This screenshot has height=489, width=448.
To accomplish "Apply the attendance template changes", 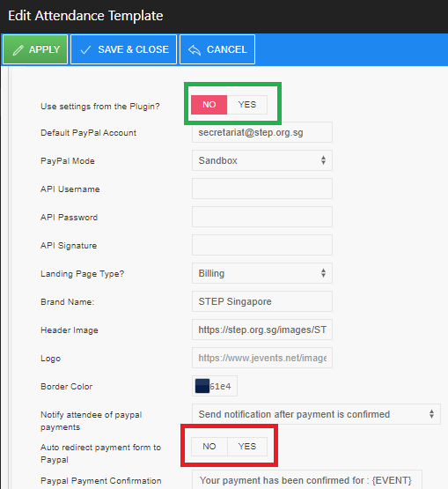I will [35, 49].
